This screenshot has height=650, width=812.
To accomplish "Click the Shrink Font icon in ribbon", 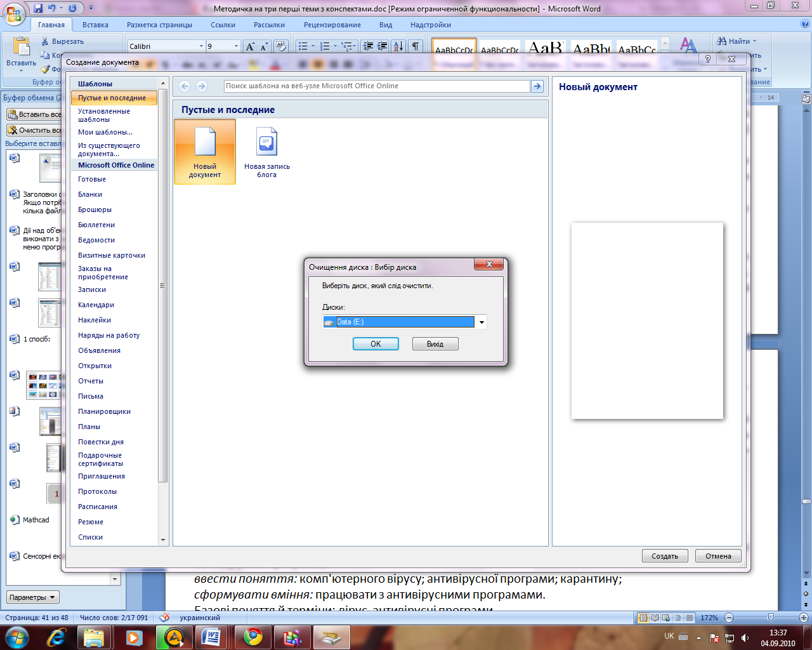I will point(264,46).
